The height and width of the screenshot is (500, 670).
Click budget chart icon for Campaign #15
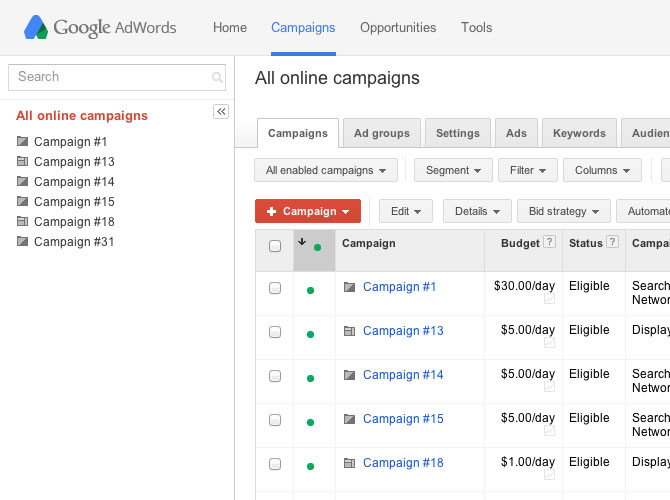point(550,431)
